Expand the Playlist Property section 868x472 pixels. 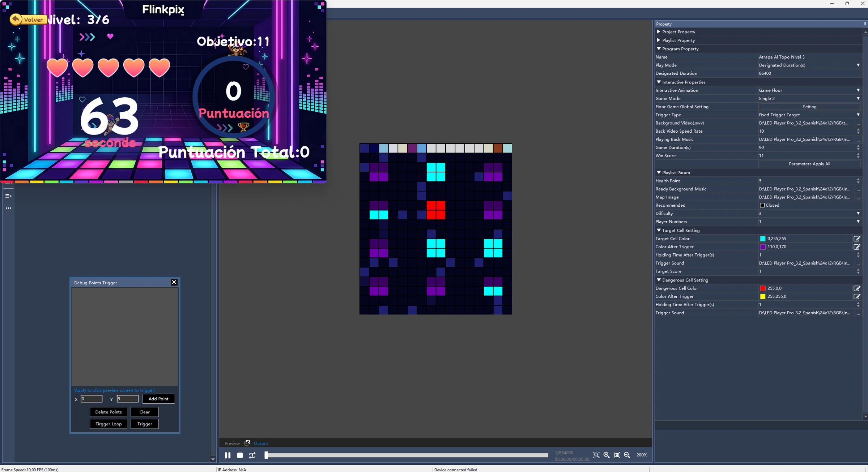(x=658, y=40)
